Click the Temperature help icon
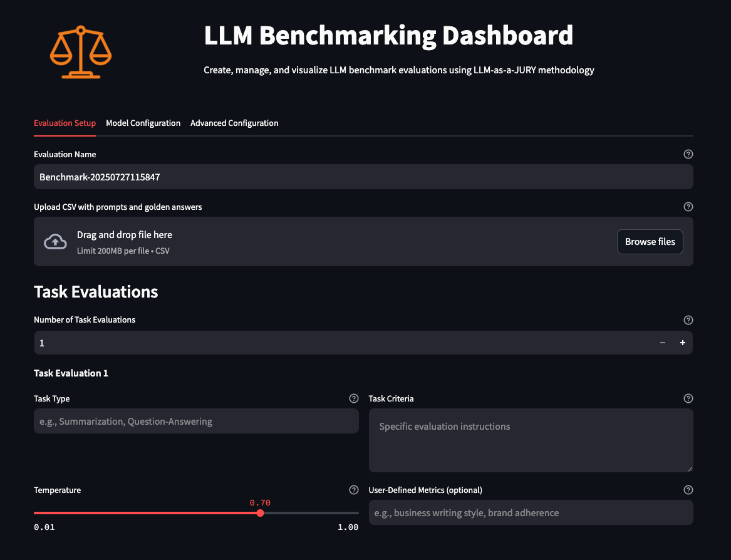The width and height of the screenshot is (731, 560). click(354, 490)
